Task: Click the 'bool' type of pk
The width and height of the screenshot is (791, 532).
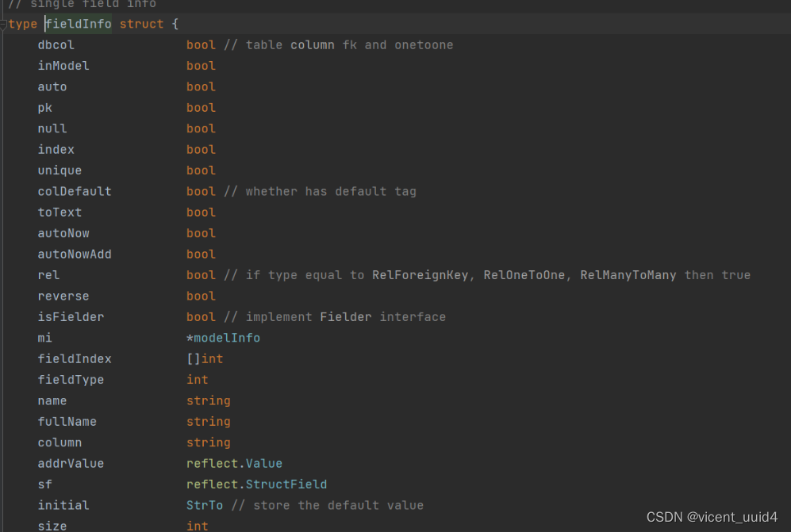Action: (x=201, y=108)
